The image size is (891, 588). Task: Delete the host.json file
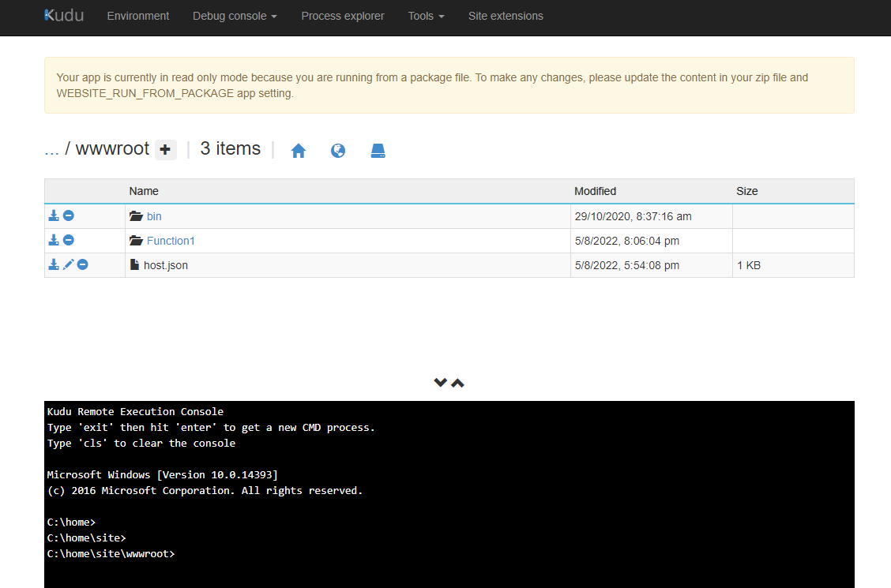click(82, 264)
